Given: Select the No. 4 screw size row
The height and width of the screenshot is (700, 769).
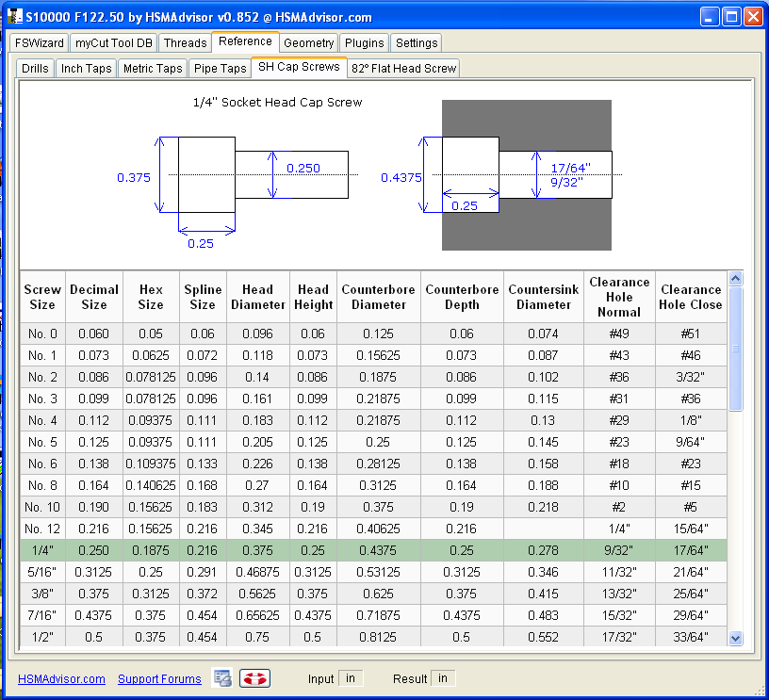Looking at the screenshot, I should 373,420.
